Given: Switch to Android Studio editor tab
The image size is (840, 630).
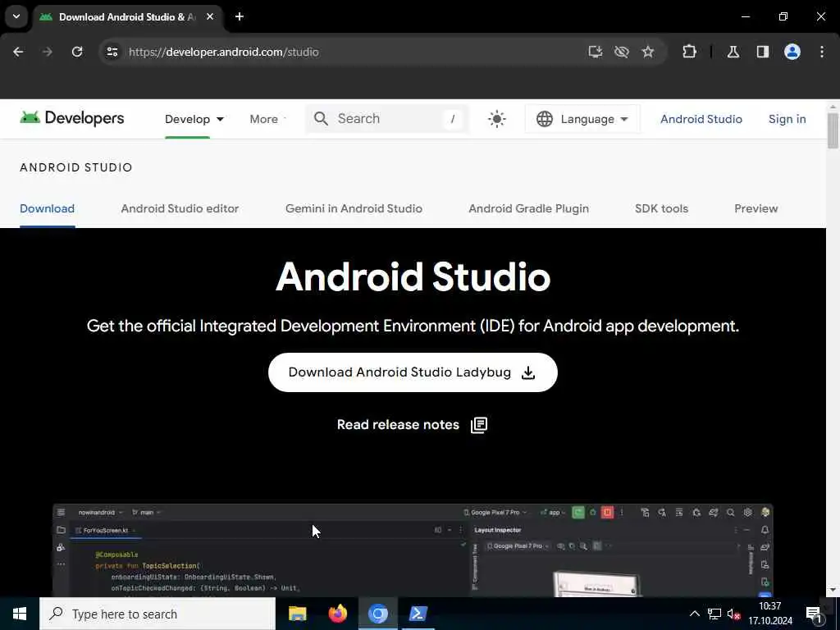Looking at the screenshot, I should (x=180, y=208).
